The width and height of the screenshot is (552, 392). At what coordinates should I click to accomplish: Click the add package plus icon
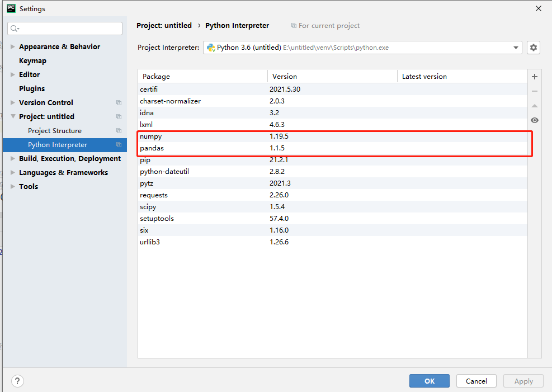click(x=535, y=77)
